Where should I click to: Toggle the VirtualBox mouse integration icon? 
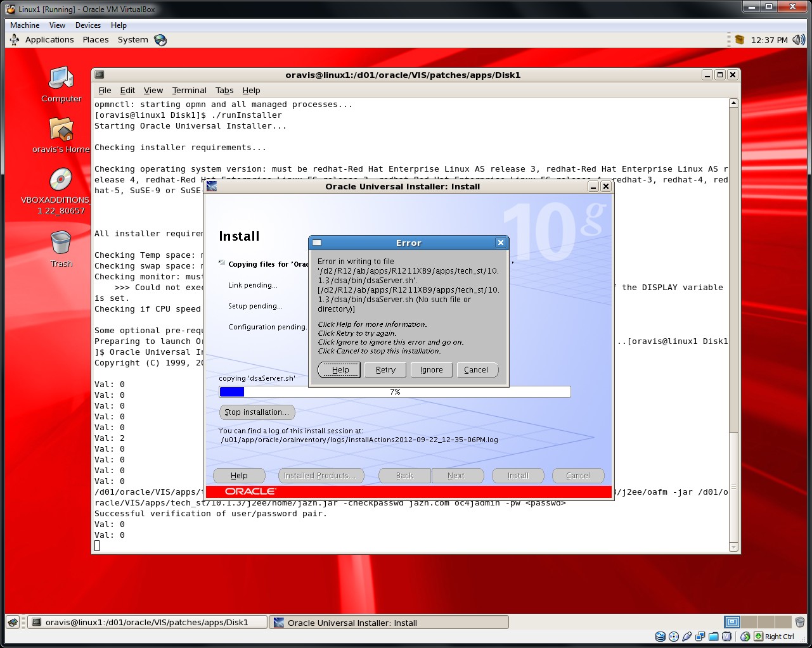[x=745, y=637]
